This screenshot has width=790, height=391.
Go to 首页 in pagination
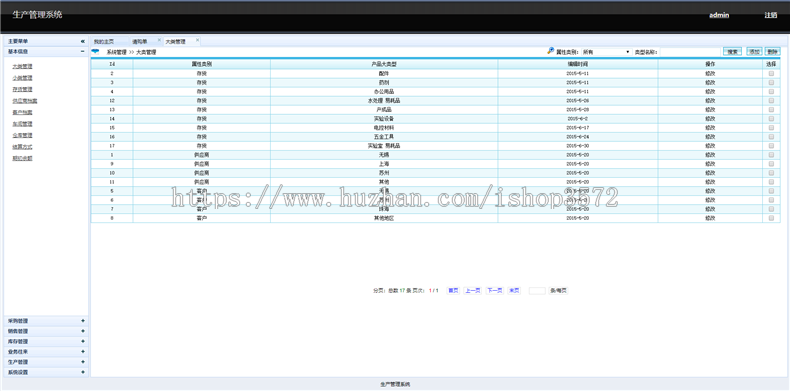[453, 291]
